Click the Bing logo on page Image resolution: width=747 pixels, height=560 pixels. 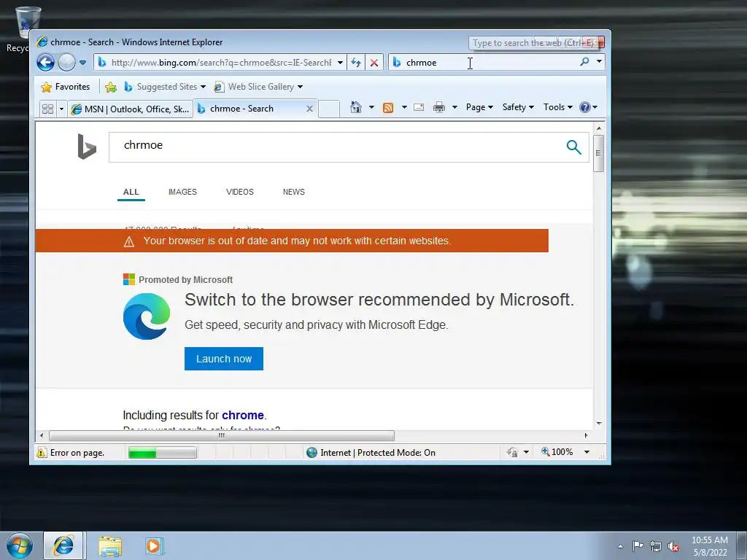coord(87,147)
